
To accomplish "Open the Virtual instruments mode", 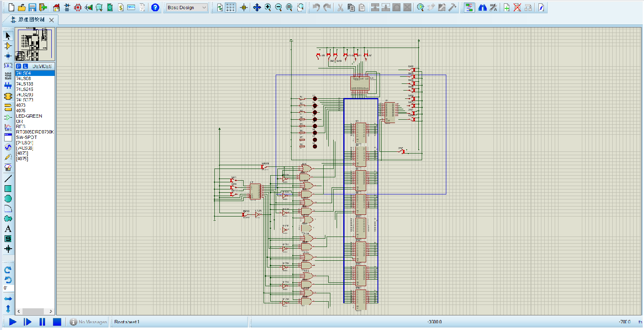I will (8, 167).
